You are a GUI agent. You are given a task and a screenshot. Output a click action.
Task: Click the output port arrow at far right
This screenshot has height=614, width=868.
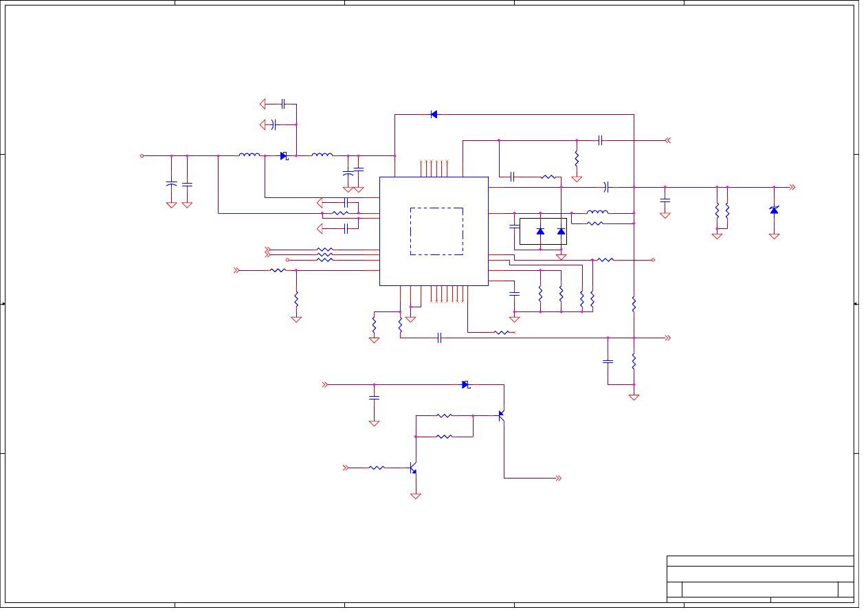coord(792,187)
